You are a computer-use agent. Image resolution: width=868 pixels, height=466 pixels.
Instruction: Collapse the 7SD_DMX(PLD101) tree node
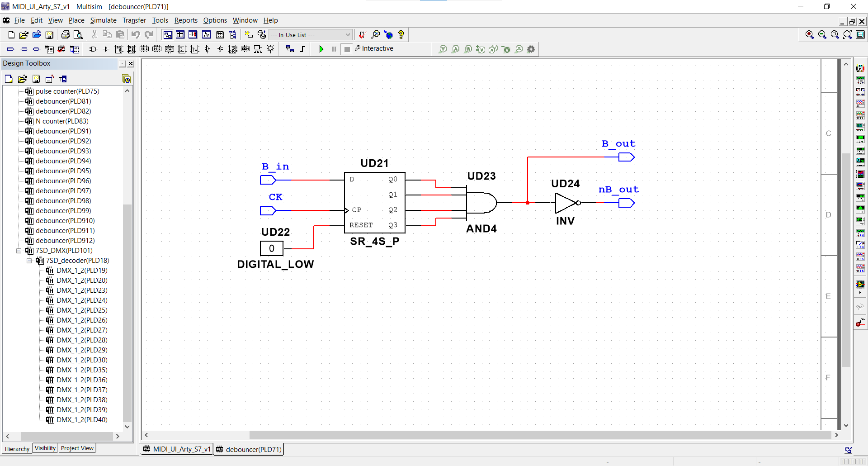tap(19, 251)
